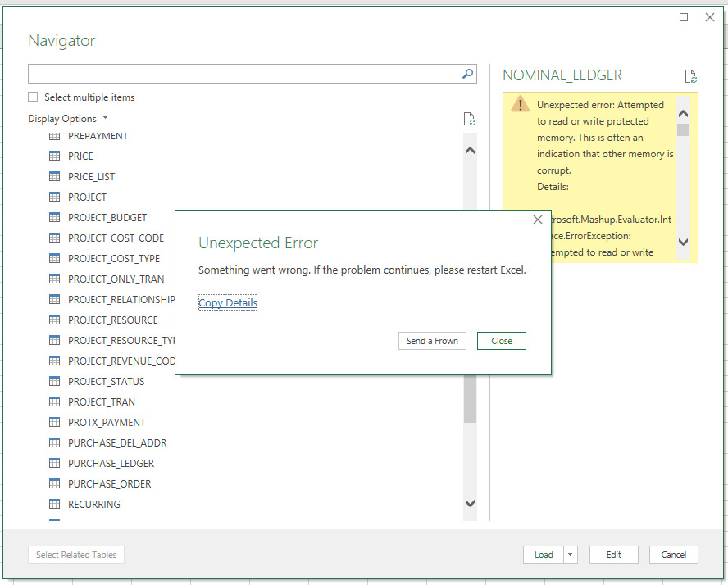Select the PURCHASE_ORDER table icon
The height and width of the screenshot is (585, 728).
tap(54, 483)
